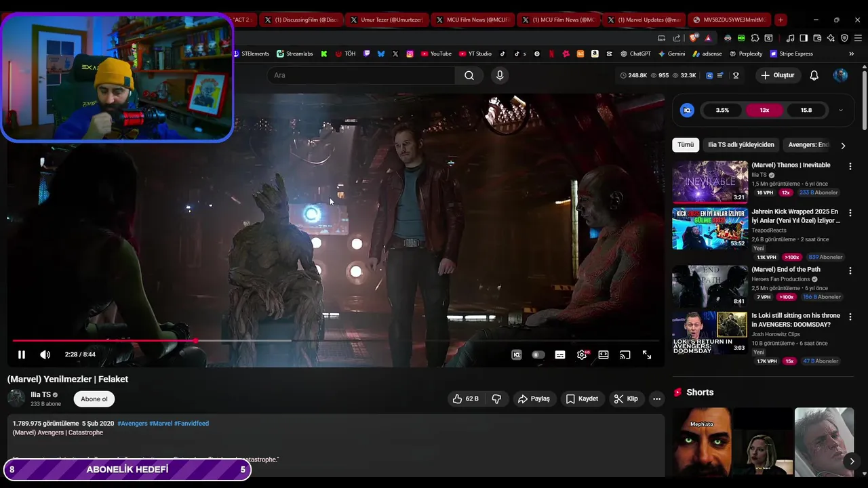Start voice search with microphone icon

[500, 75]
